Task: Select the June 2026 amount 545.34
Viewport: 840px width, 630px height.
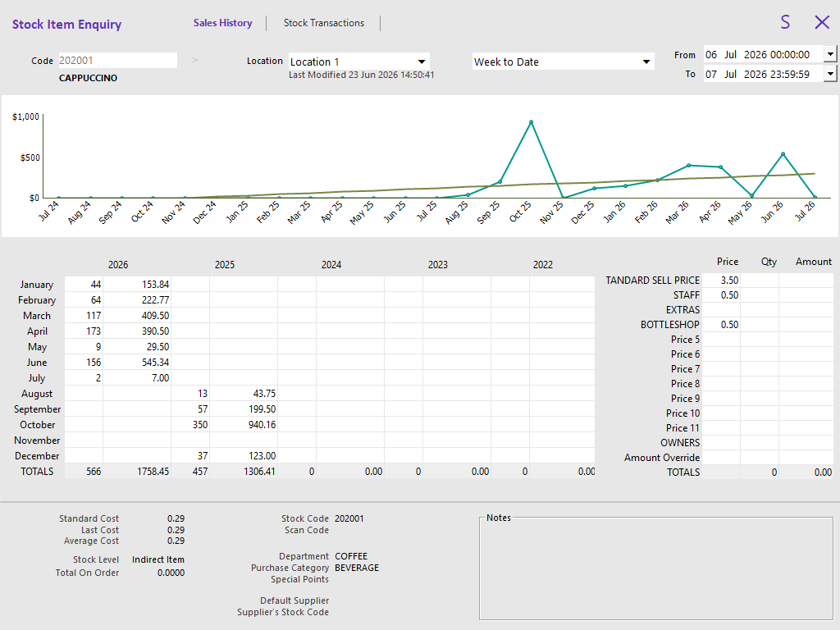Action: click(x=137, y=362)
